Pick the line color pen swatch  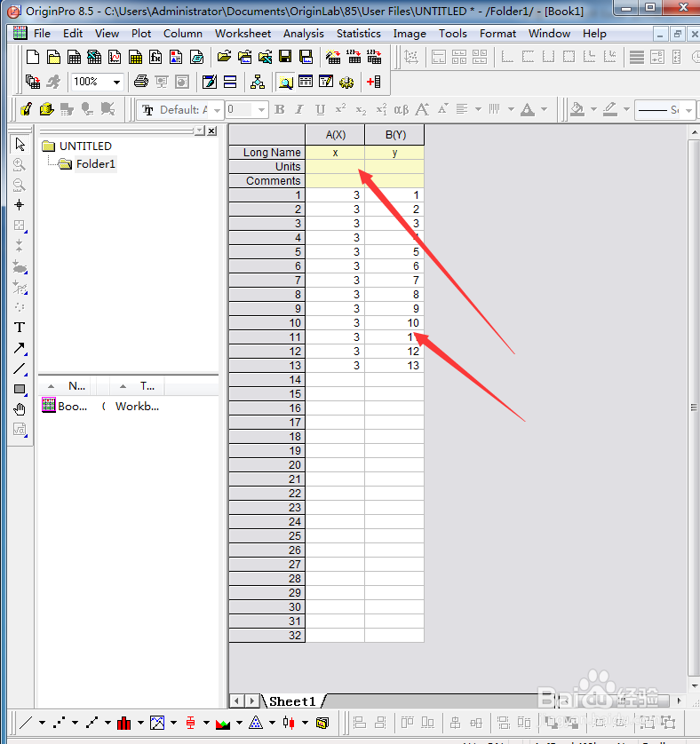coord(610,109)
